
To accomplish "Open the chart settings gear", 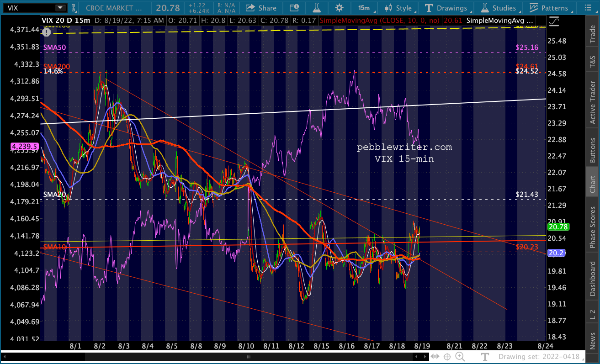I will tap(339, 8).
